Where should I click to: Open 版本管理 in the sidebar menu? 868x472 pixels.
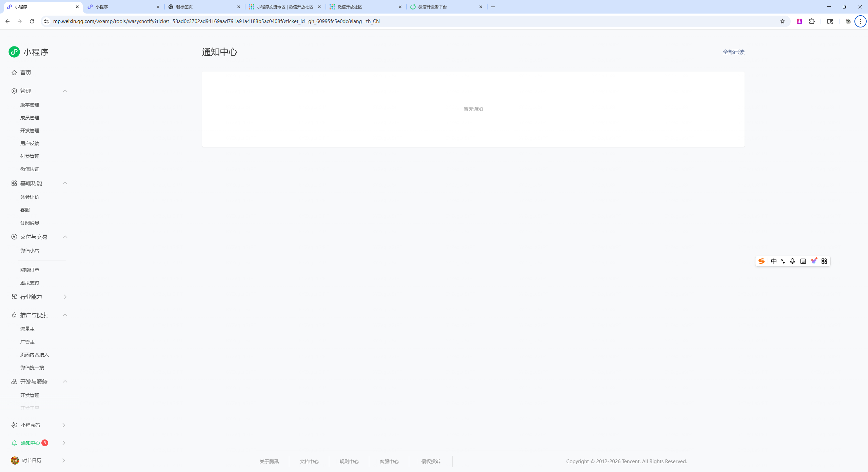[x=30, y=105]
